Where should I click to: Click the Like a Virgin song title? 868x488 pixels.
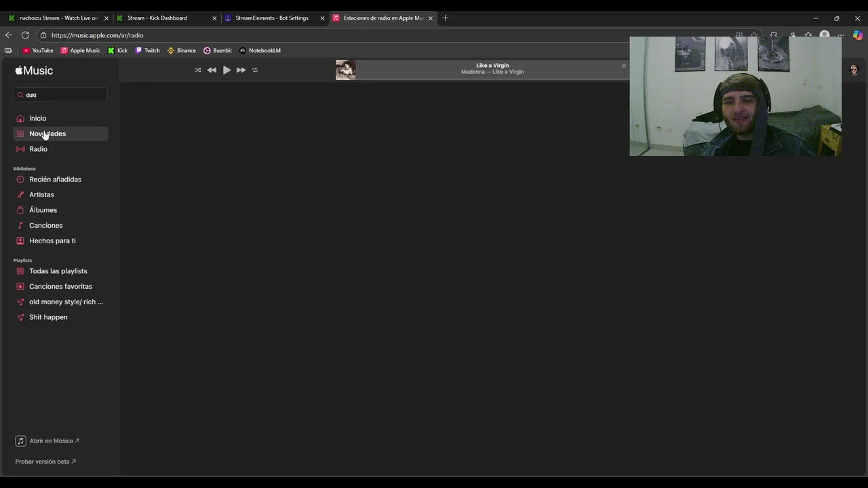pos(492,66)
